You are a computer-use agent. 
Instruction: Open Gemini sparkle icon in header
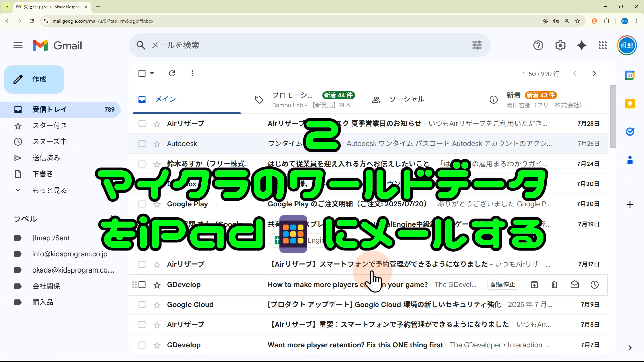582,45
